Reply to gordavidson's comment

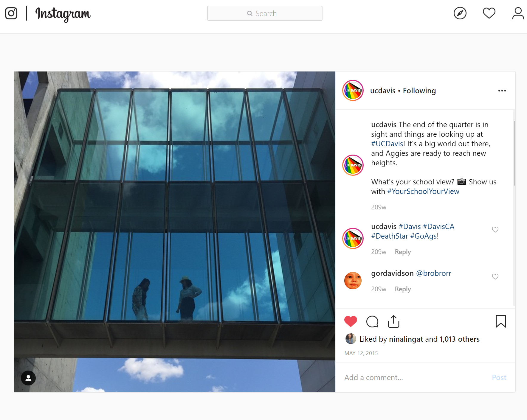403,289
